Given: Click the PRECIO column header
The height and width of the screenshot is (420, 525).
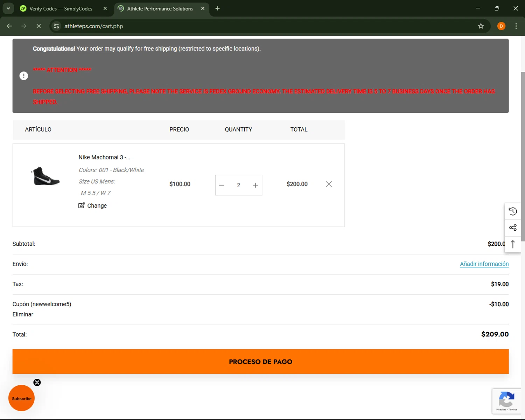Looking at the screenshot, I should [x=179, y=129].
